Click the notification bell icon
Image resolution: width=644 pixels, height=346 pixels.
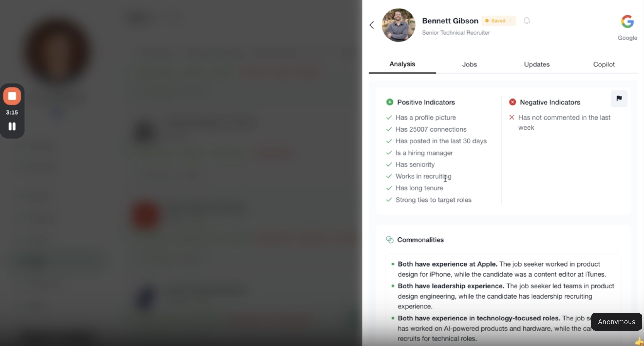pyautogui.click(x=526, y=21)
